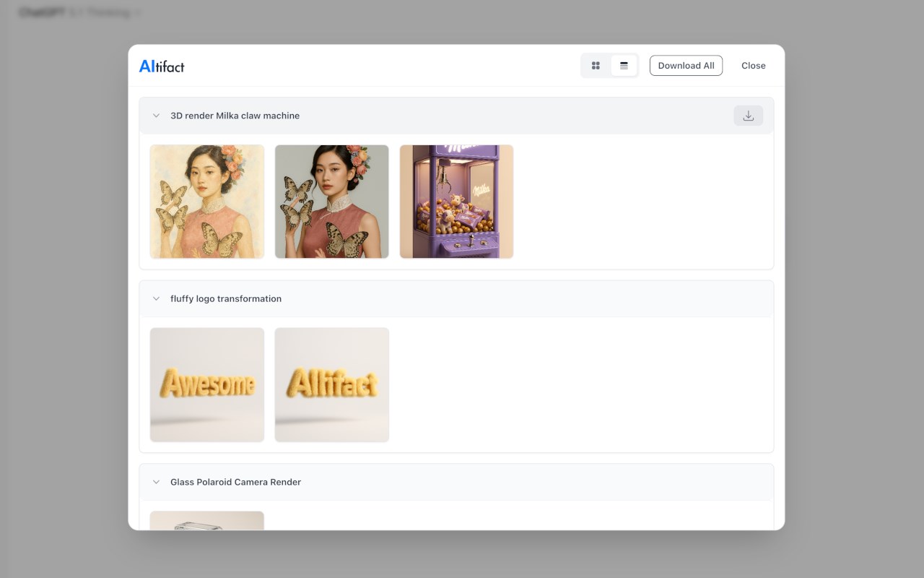Click the Download All button
The height and width of the screenshot is (578, 924).
(686, 66)
